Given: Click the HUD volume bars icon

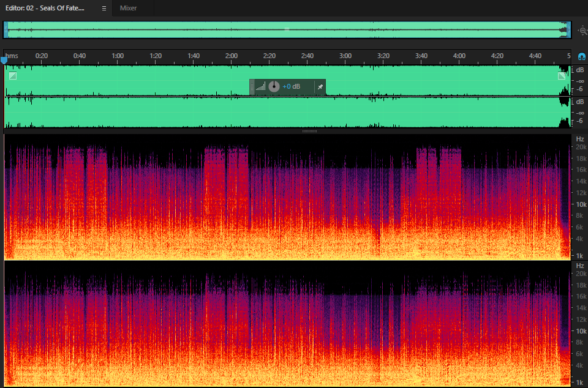Looking at the screenshot, I should click(x=261, y=86).
